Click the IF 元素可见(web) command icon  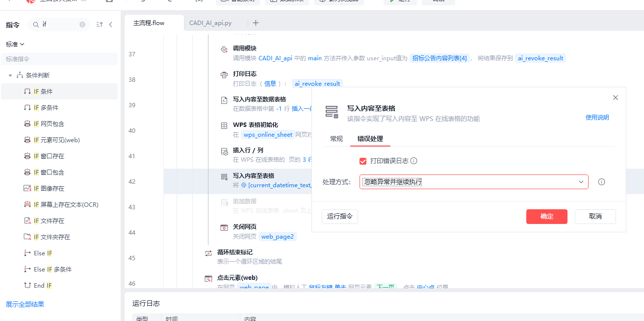(27, 140)
